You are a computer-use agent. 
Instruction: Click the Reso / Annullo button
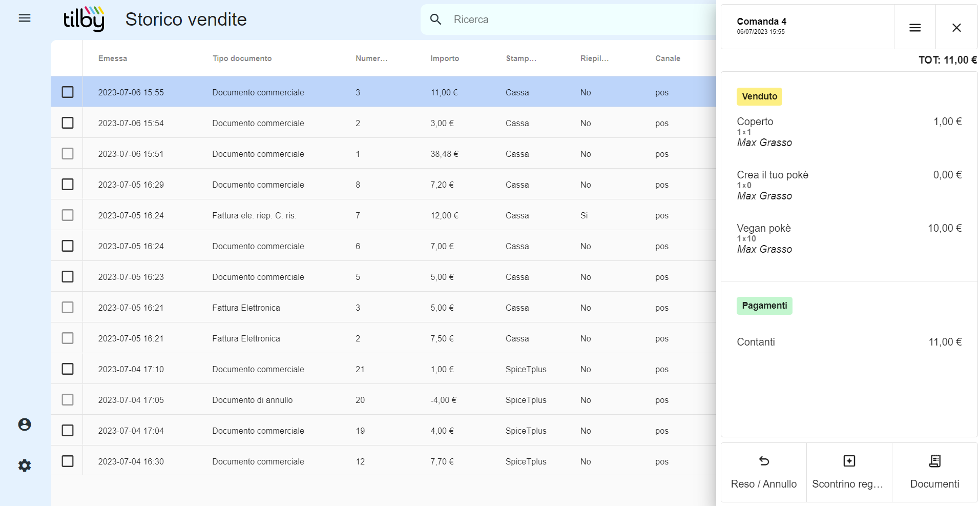(764, 472)
